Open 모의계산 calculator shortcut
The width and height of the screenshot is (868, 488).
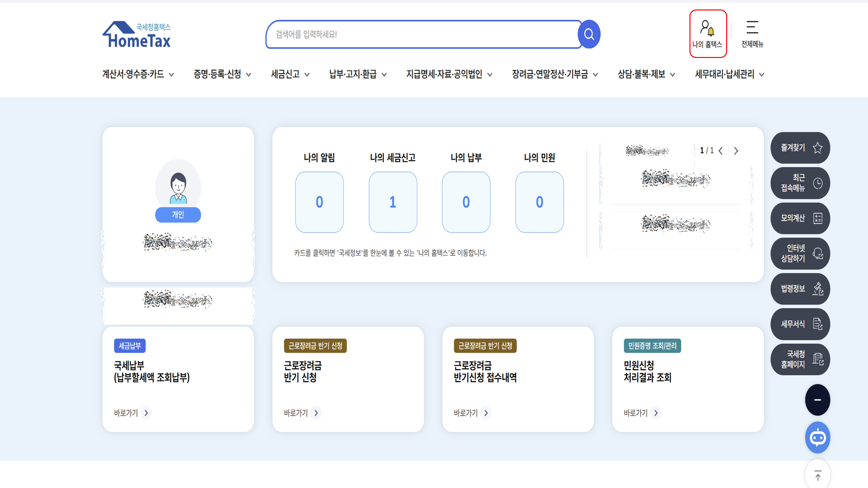pyautogui.click(x=800, y=218)
